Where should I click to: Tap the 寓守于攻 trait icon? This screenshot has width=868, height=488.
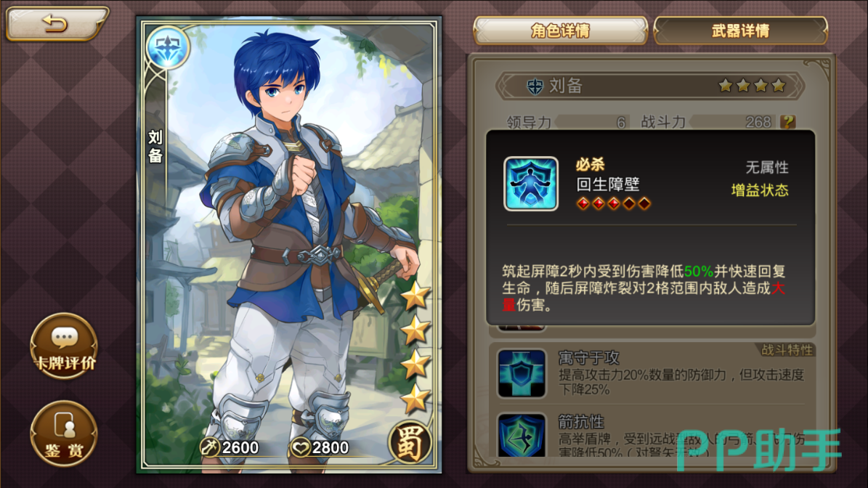(x=522, y=373)
